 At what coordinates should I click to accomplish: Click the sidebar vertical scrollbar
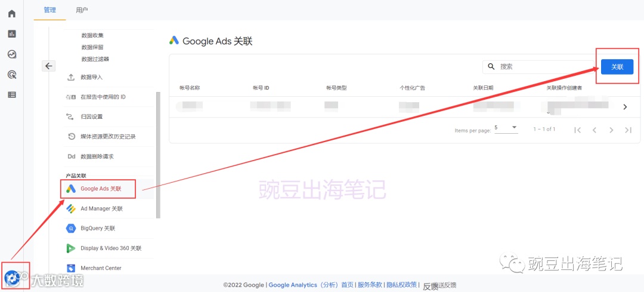158,155
